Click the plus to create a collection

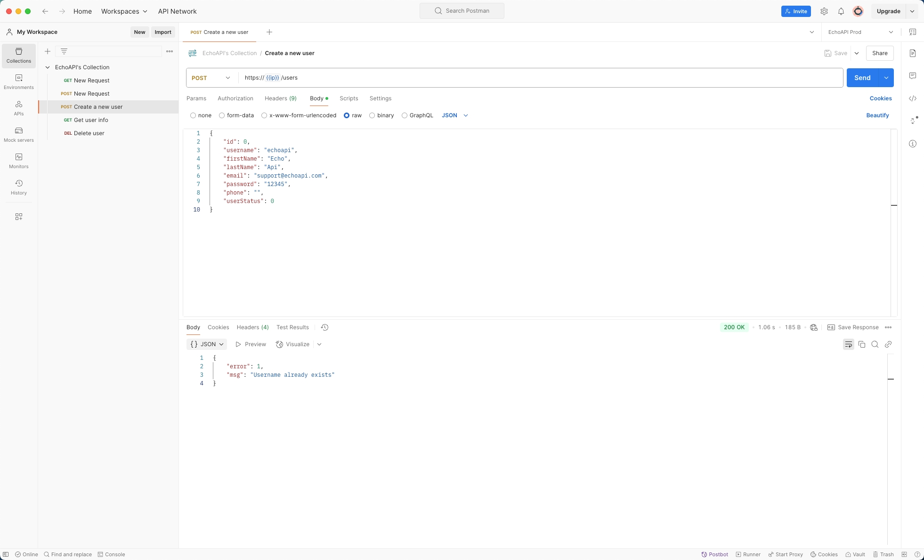(48, 51)
